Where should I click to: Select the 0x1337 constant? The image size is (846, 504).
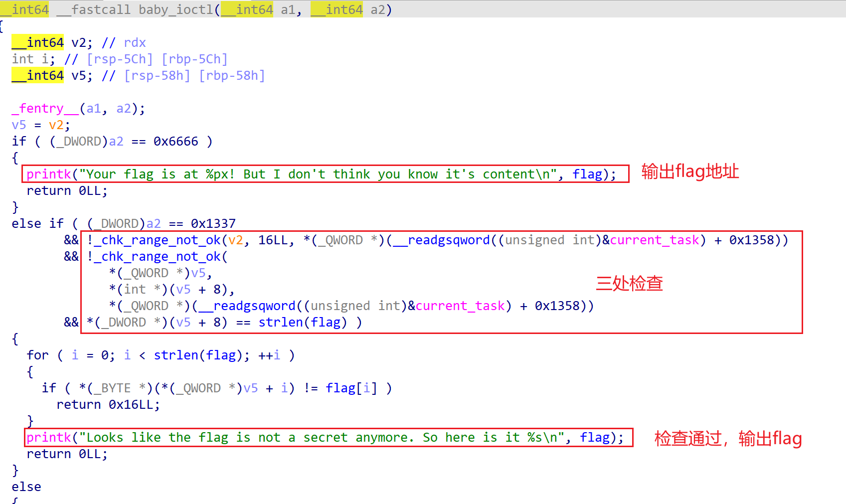213,223
